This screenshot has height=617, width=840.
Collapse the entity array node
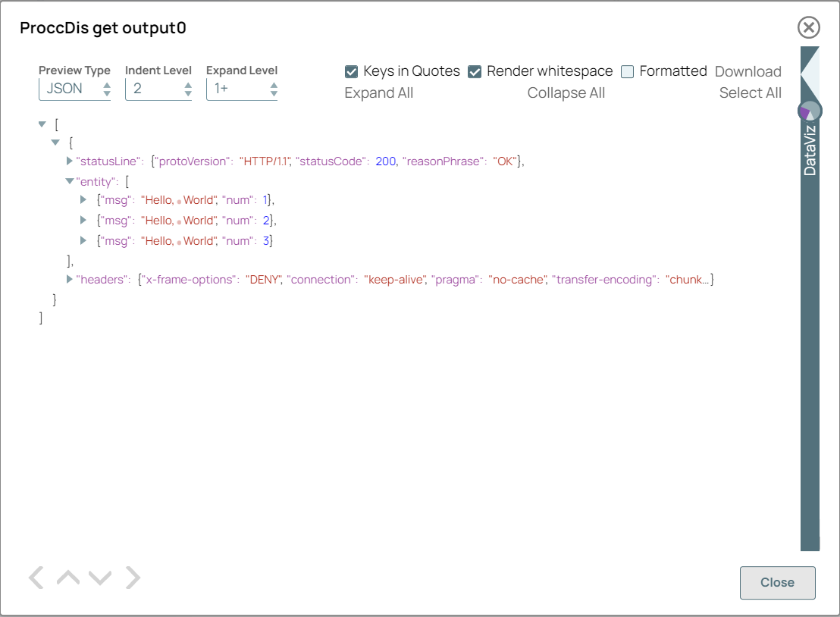click(70, 181)
